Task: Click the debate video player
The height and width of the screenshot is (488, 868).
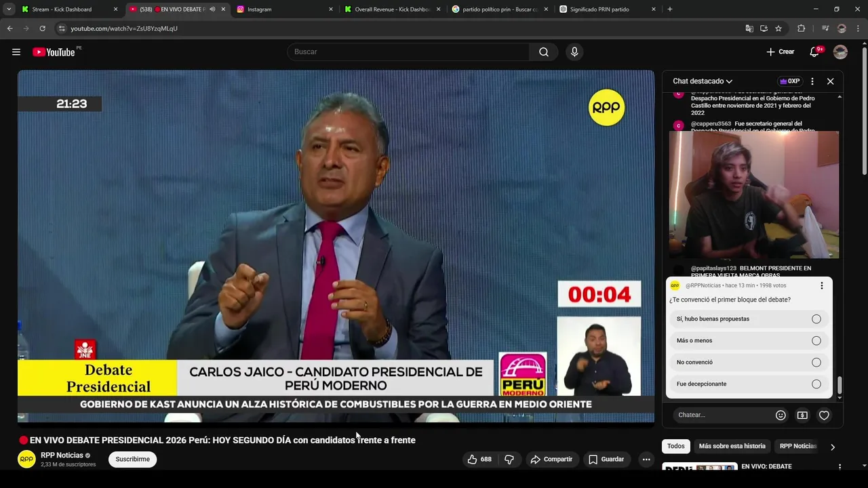Action: tap(336, 246)
